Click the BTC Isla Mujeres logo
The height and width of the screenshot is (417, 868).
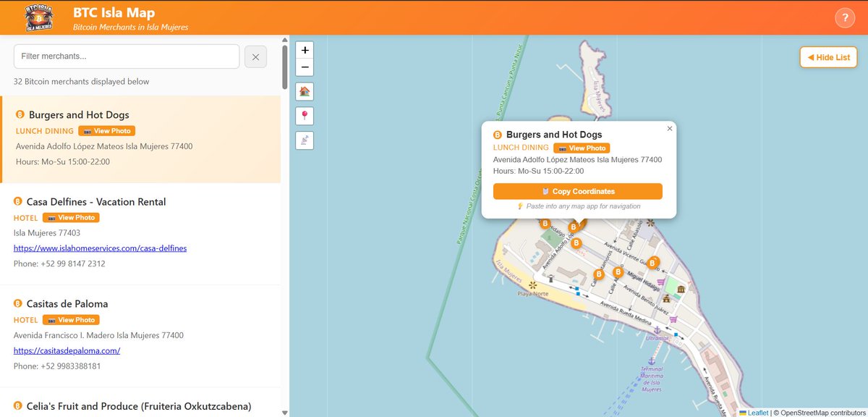tap(38, 17)
